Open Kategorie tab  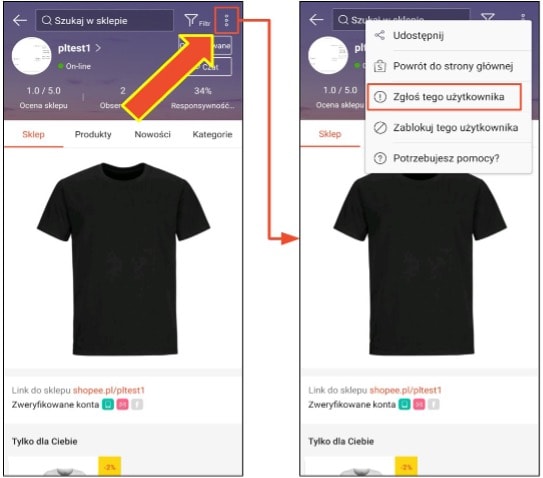212,134
